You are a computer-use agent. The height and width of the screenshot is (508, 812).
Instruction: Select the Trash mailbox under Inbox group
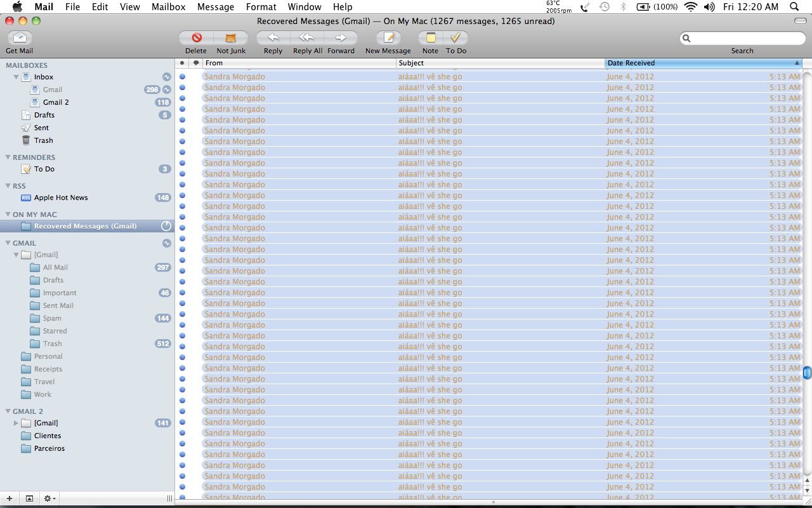click(44, 140)
